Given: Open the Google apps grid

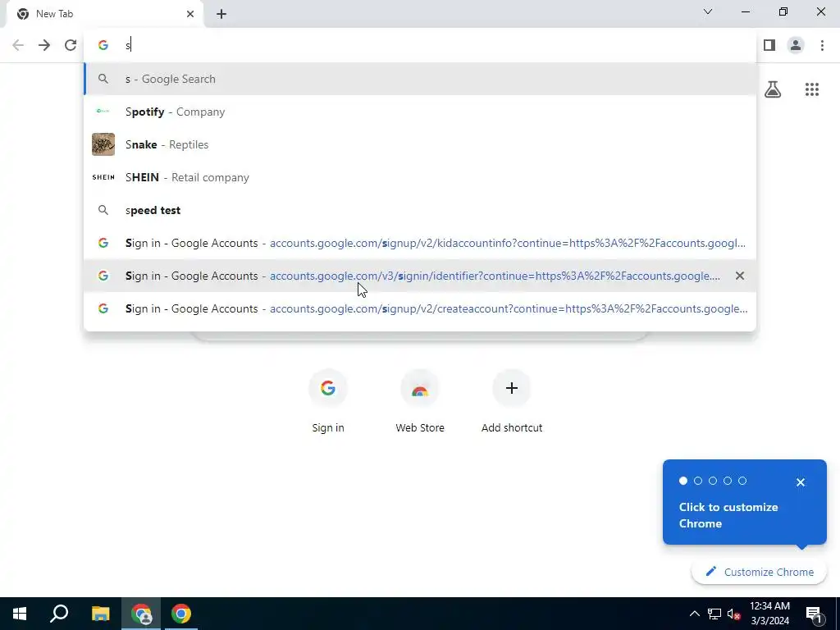Looking at the screenshot, I should tap(812, 89).
